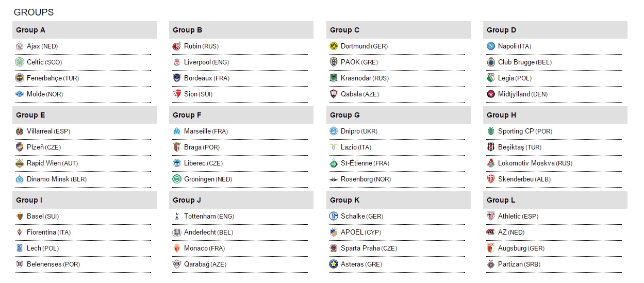
Task: Select the Lazio (ITA) team link
Action: point(356,147)
